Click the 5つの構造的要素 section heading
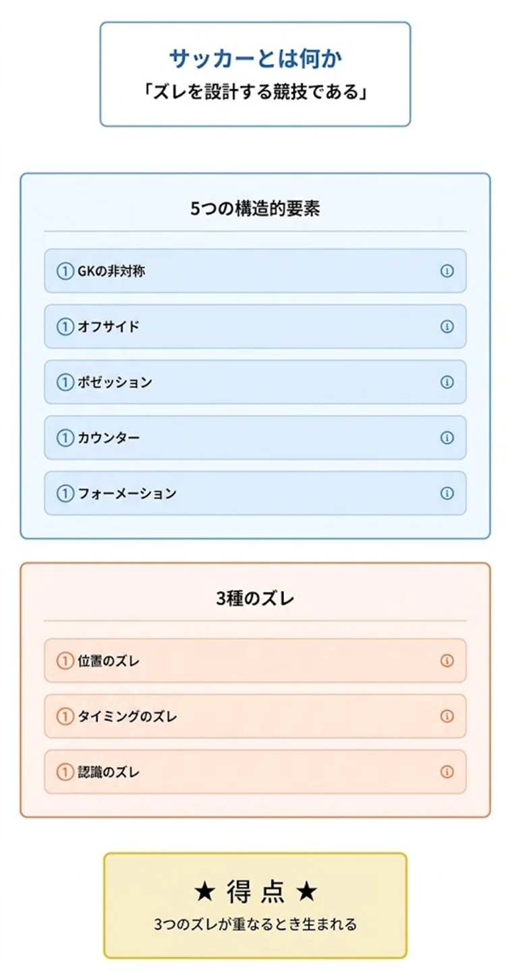Image resolution: width=508 pixels, height=980 pixels. pyautogui.click(x=255, y=209)
